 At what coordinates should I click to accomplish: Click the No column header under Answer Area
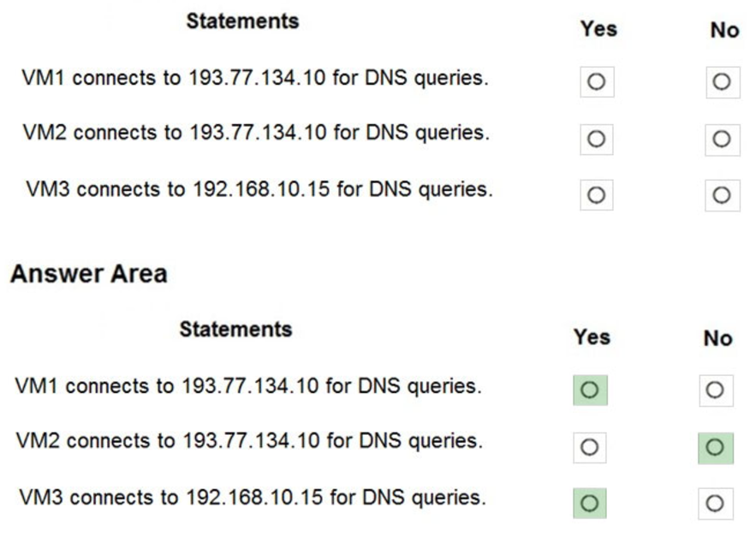click(717, 338)
